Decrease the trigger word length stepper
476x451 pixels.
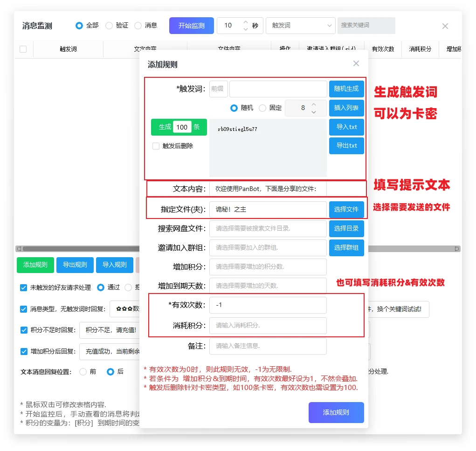click(x=314, y=112)
